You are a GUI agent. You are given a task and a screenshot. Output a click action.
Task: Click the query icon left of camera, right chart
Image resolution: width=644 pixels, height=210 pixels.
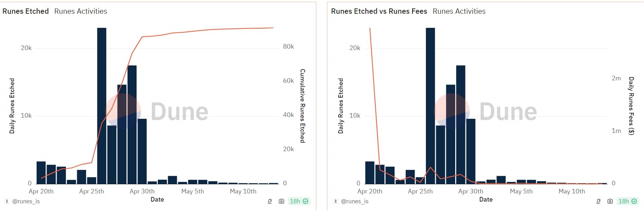pos(599,201)
